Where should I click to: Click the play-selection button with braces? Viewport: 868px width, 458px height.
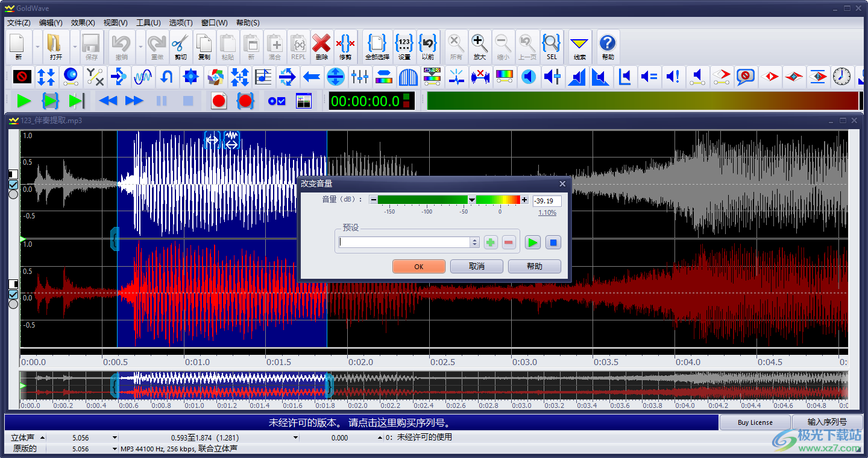pos(51,101)
